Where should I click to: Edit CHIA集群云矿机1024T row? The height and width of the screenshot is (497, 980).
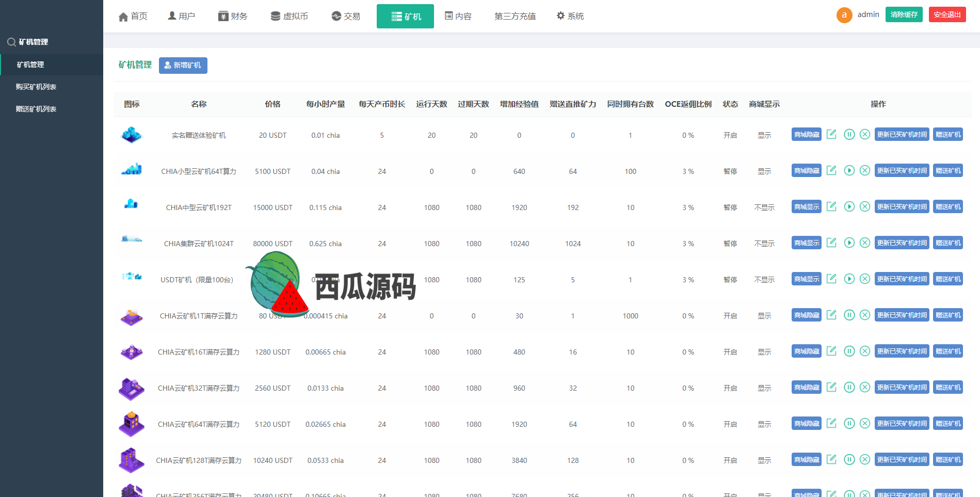click(831, 243)
